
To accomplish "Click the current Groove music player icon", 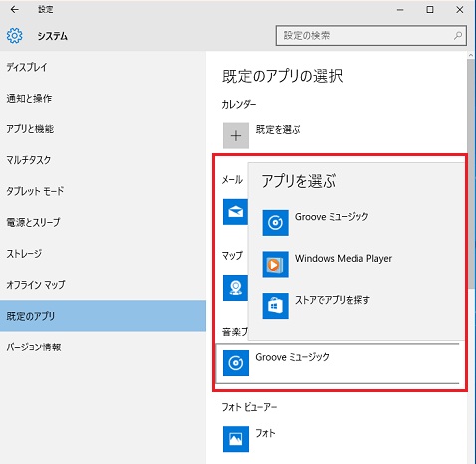I will click(236, 363).
